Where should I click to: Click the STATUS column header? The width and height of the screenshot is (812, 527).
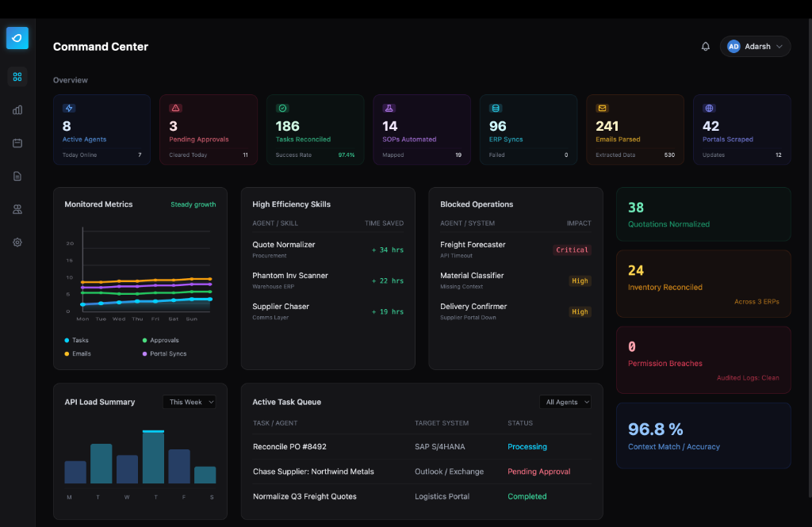tap(520, 423)
